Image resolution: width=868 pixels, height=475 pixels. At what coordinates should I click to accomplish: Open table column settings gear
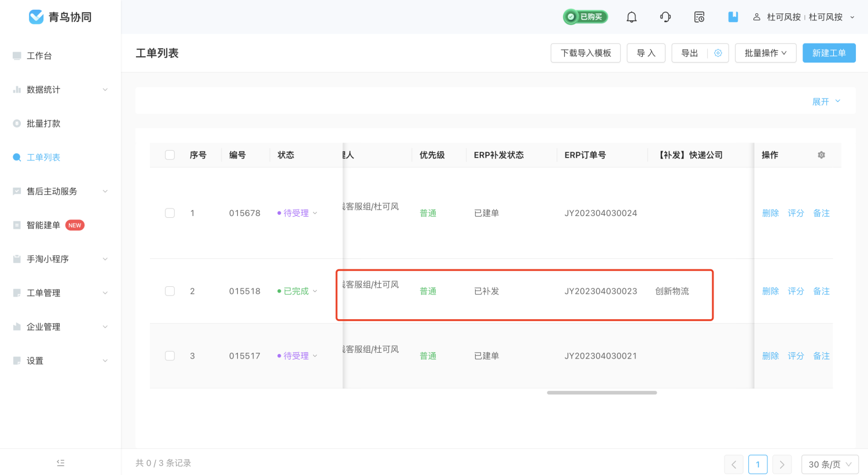(x=821, y=155)
